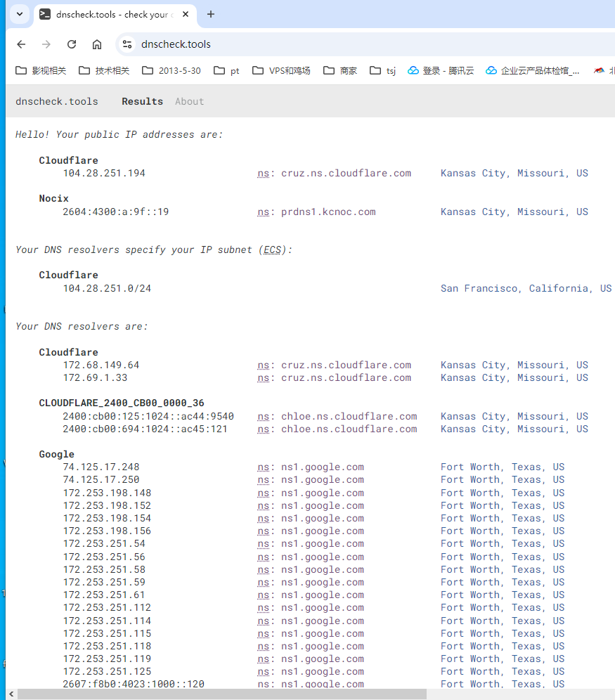Open the home page icon
Screen dimensions: 615x700
pos(97,44)
